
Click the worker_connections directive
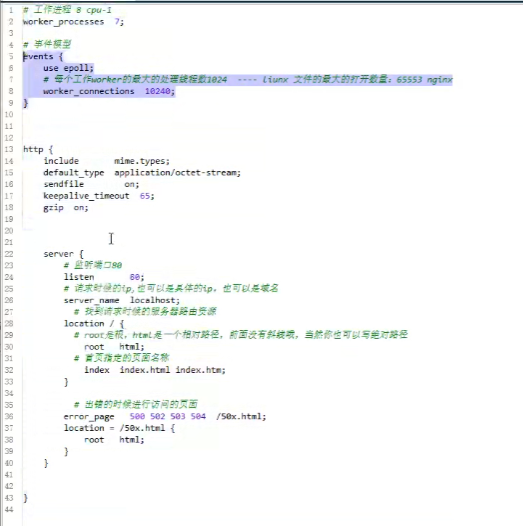tap(89, 91)
